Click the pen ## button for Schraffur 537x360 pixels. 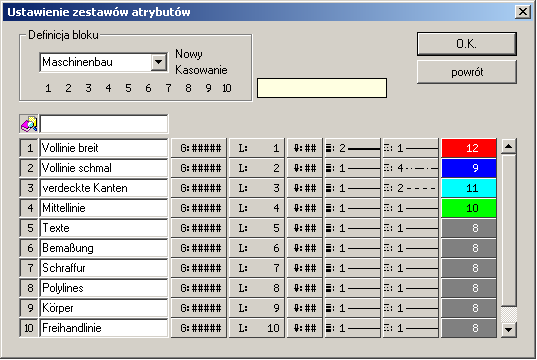click(x=305, y=268)
